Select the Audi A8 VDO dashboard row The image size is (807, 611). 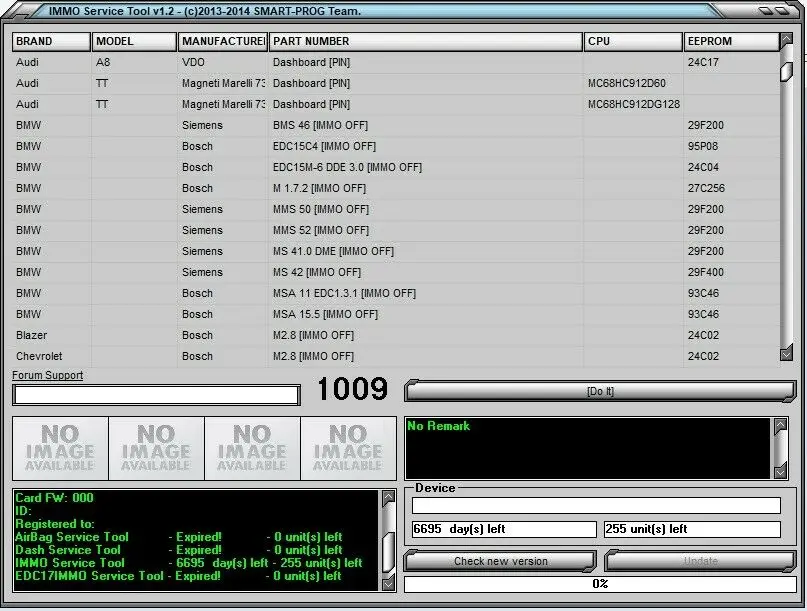click(x=300, y=62)
